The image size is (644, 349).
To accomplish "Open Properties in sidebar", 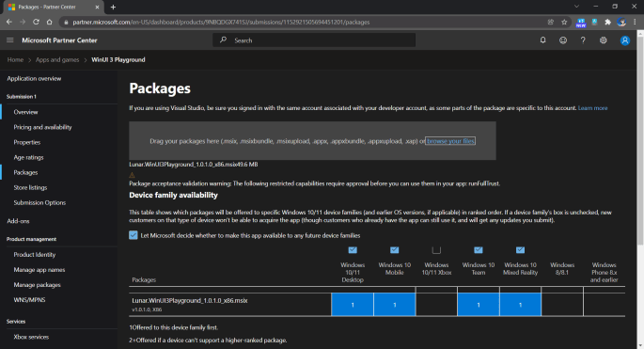I will (x=27, y=142).
